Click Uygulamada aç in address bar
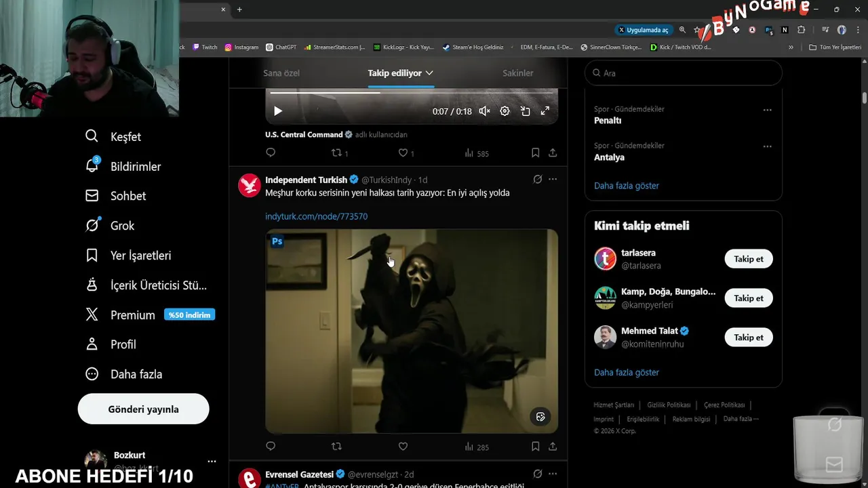Screen dimensions: 868x488 pyautogui.click(x=643, y=30)
